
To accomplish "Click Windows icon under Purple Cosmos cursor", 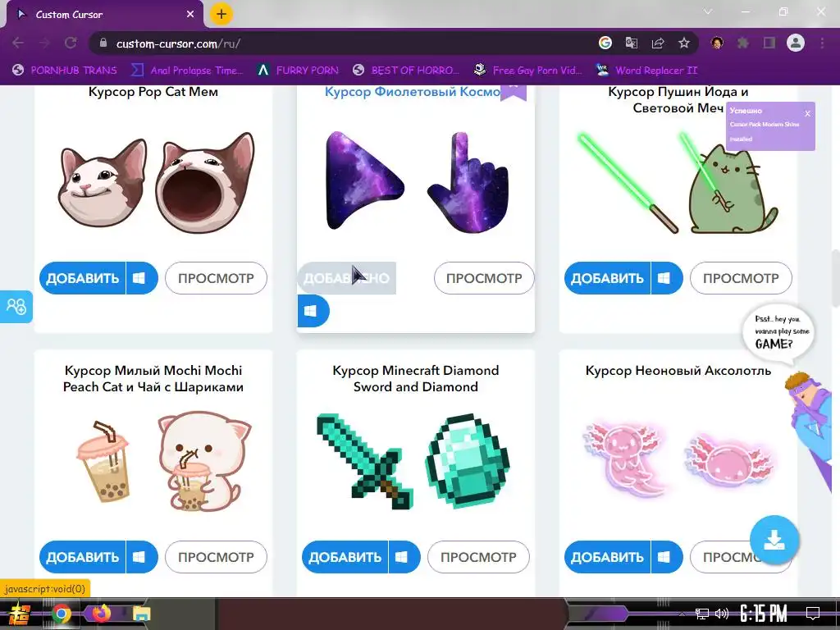I will pos(313,311).
